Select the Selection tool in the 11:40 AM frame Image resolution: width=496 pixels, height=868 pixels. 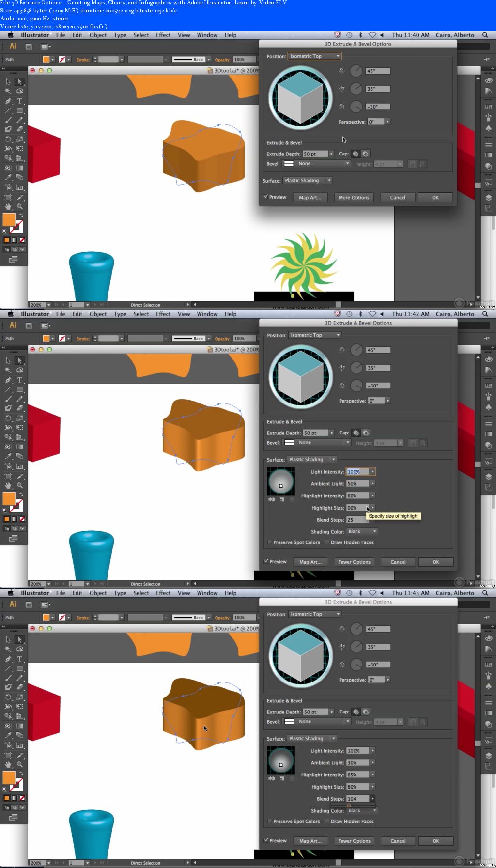tap(8, 82)
